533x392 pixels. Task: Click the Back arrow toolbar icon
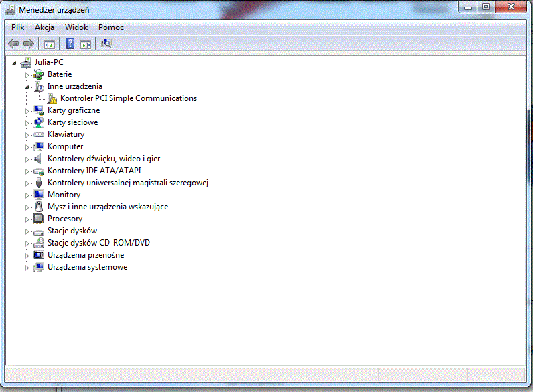click(13, 43)
